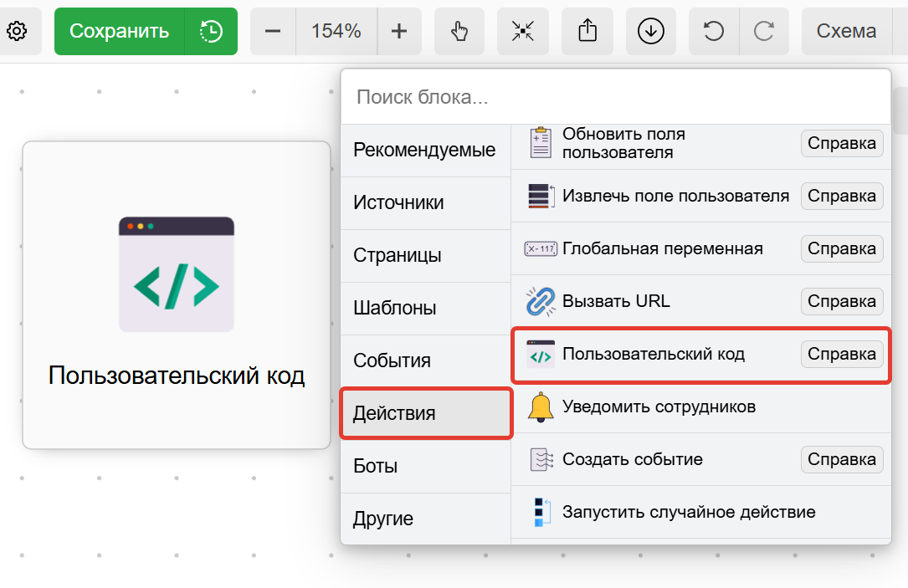The image size is (908, 588).
Task: Open the Схема view button
Action: pyautogui.click(x=846, y=32)
